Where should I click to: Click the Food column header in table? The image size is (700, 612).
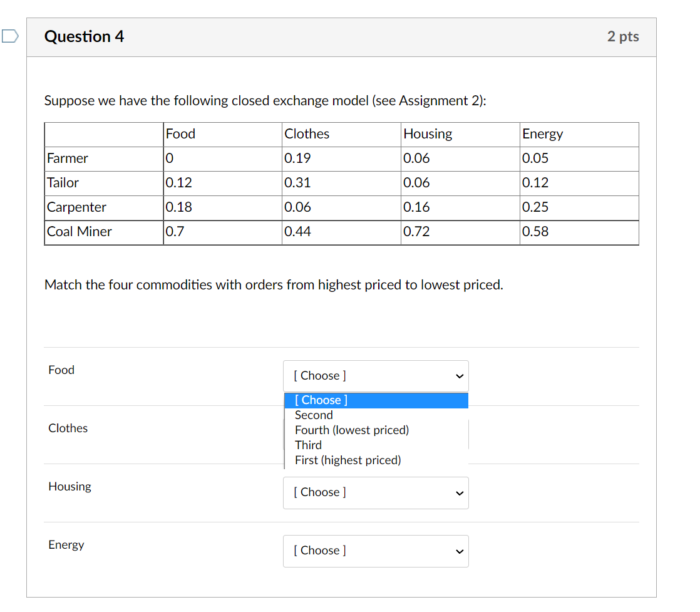(x=223, y=135)
